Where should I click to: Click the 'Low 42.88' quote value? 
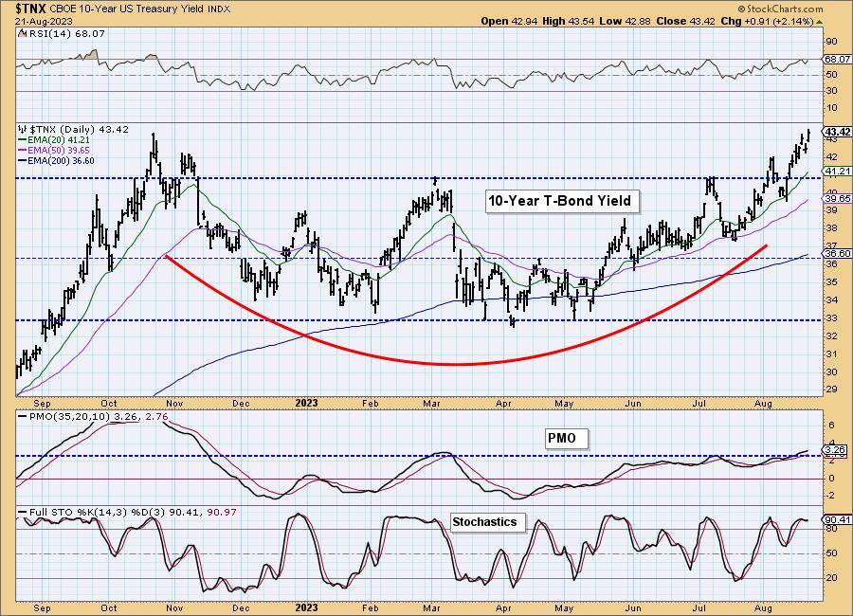(x=625, y=21)
